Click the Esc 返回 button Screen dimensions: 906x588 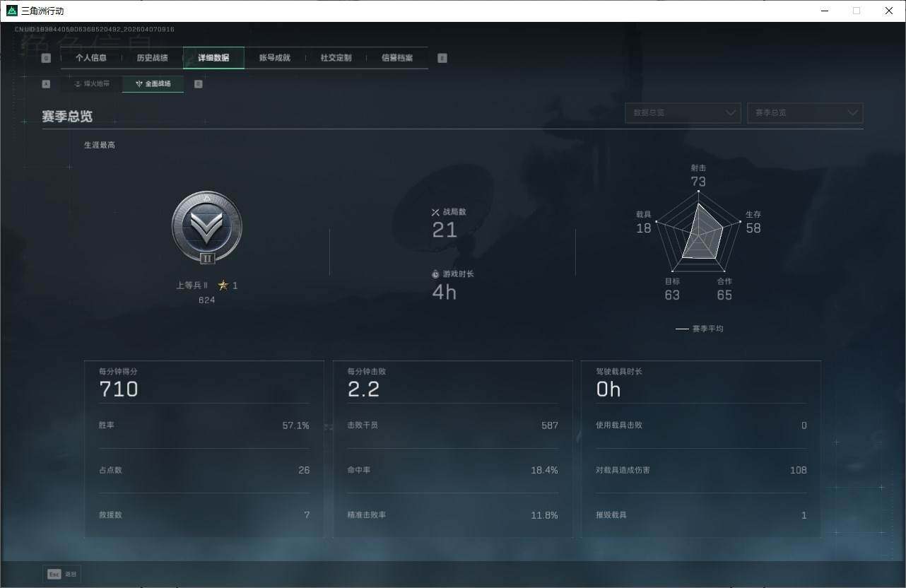[62, 575]
